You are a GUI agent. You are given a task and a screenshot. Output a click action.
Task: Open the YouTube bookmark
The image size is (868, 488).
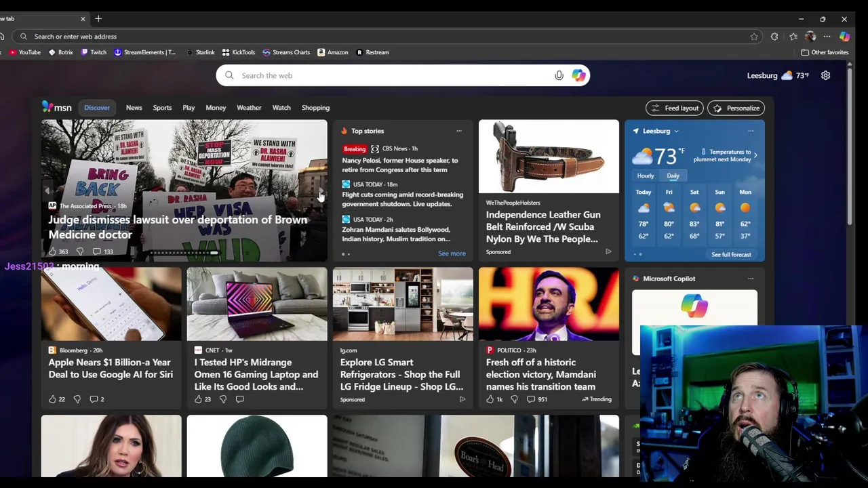(x=25, y=52)
